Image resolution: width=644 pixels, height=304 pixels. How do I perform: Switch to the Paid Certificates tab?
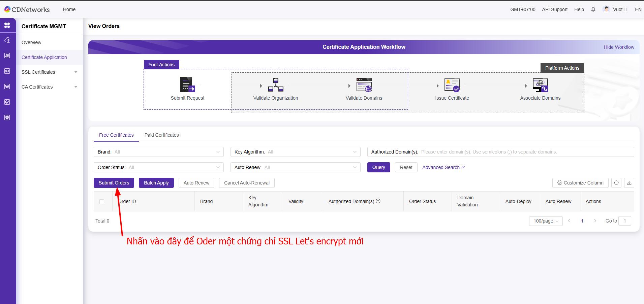(x=161, y=135)
